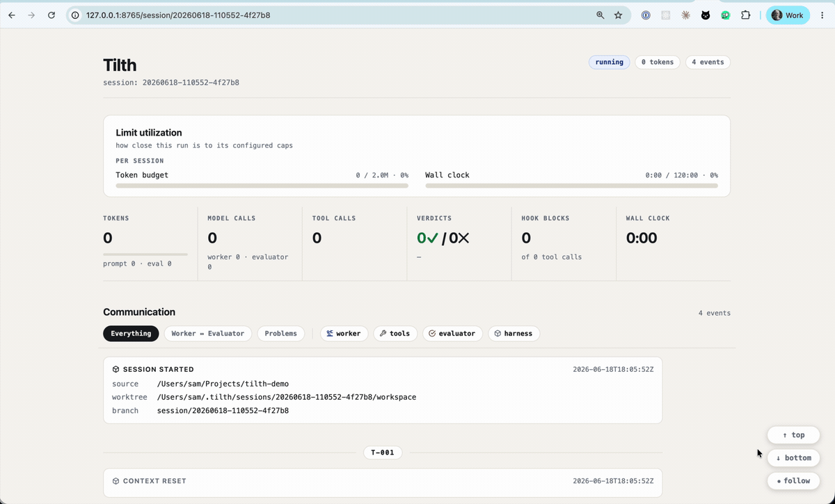Click the source path /Users/sam/Projects/tilth-demo
Image resolution: width=835 pixels, height=504 pixels.
coord(223,384)
